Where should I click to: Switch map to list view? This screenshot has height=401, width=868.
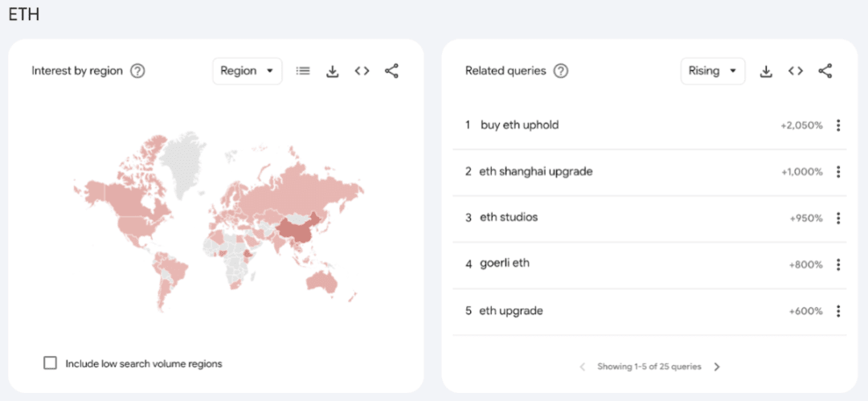click(303, 71)
